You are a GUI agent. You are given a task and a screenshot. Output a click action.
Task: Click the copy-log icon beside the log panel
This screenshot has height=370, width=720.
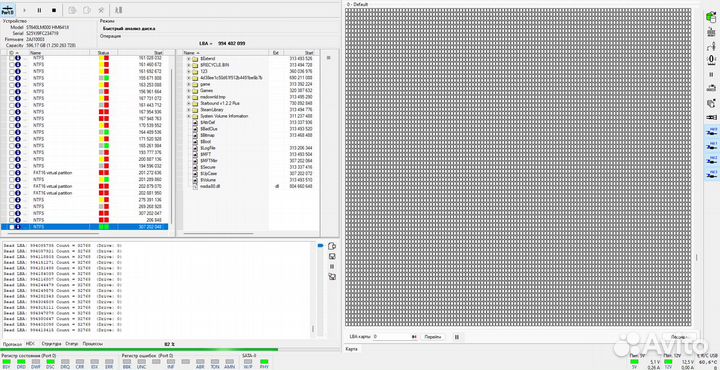click(332, 247)
